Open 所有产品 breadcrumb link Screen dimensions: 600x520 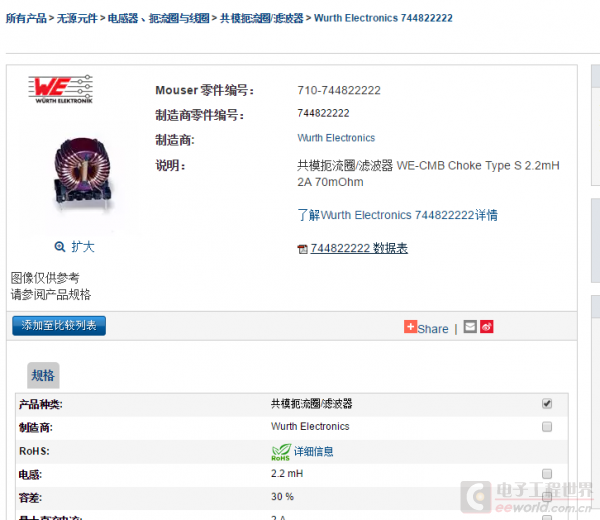pos(26,18)
